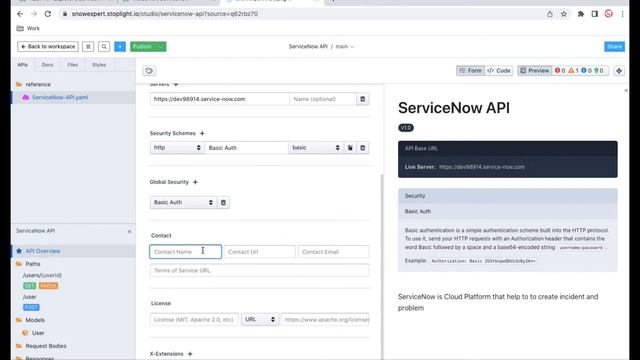This screenshot has height=360, width=640.
Task: Delete the Global Security Basic Auth entry
Action: (x=223, y=202)
